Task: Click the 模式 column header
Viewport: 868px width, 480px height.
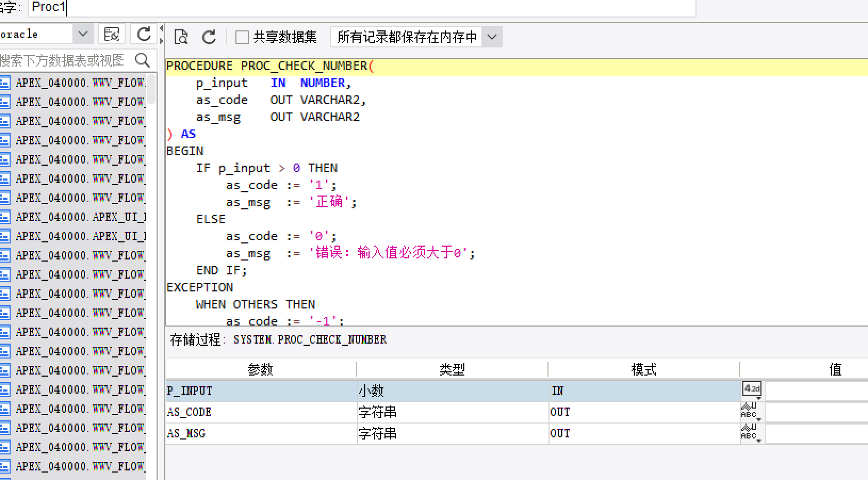Action: click(x=643, y=369)
